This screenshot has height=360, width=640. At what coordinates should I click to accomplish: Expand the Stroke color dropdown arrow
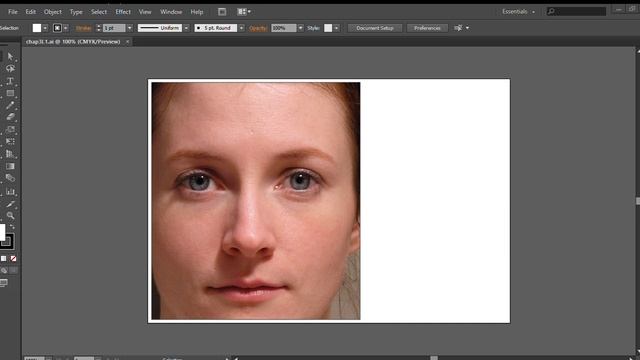(66, 28)
